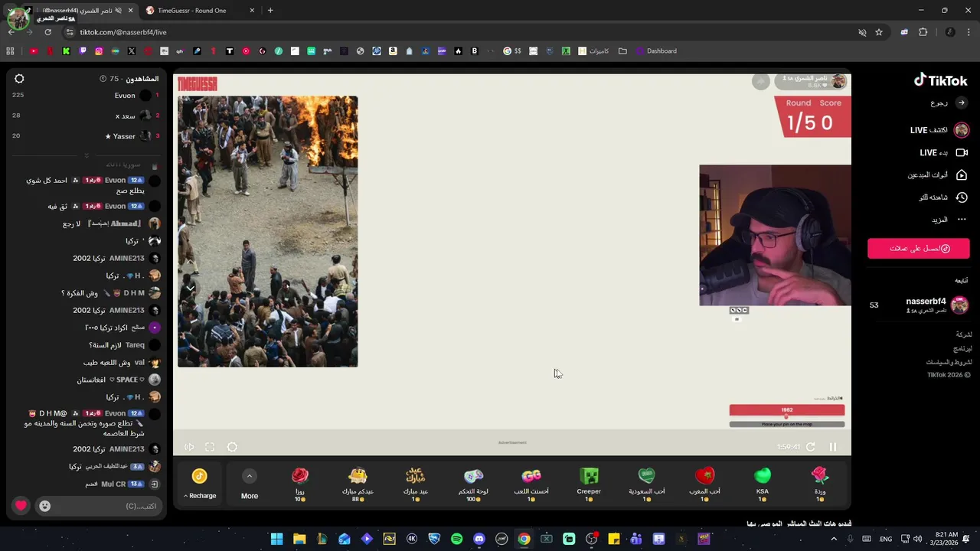Open the Twitch bookmark icon
Screen dimensions: 980x551
tap(83, 51)
